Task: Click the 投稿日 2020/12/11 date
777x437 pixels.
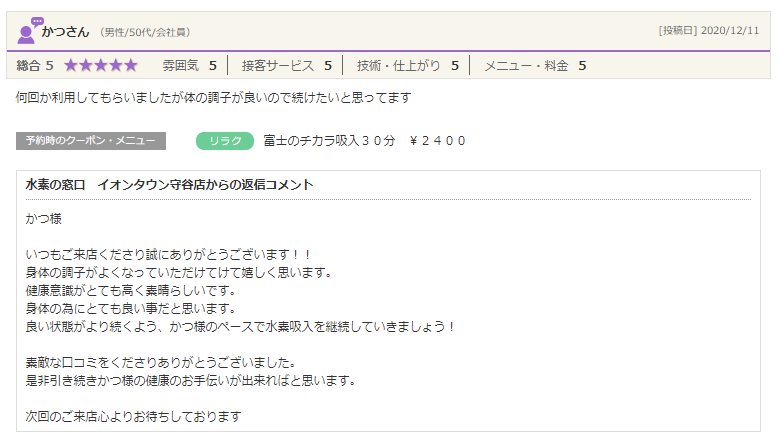Action: [x=708, y=31]
